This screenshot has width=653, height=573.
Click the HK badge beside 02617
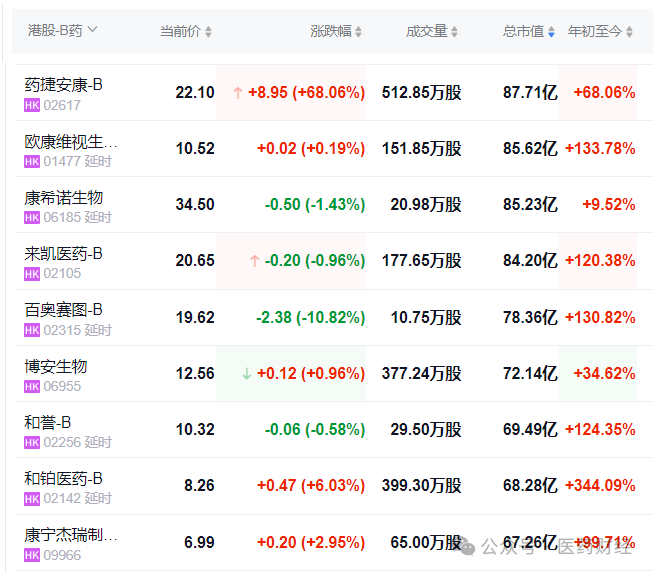[31, 105]
